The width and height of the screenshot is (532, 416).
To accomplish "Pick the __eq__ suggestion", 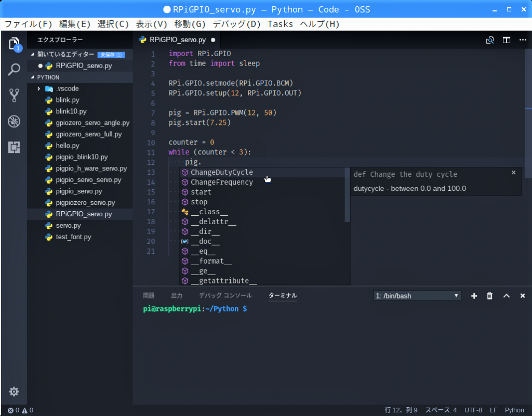I will pos(262,251).
